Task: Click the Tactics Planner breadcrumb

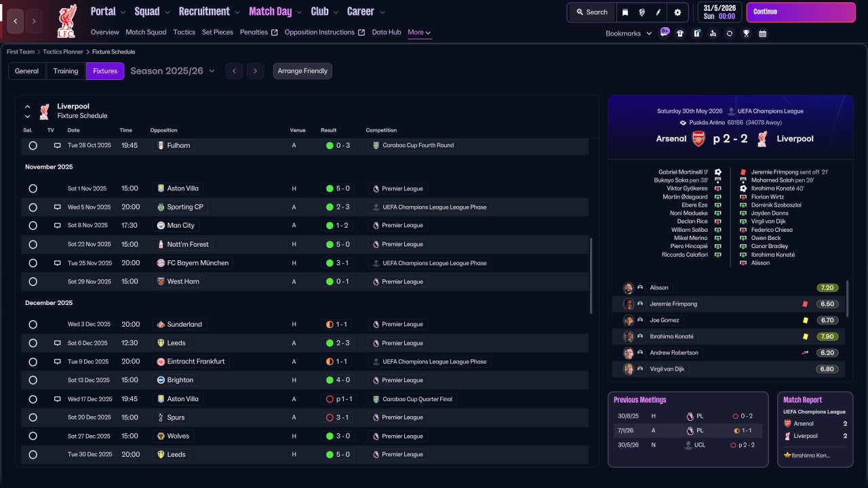Action: (x=63, y=52)
